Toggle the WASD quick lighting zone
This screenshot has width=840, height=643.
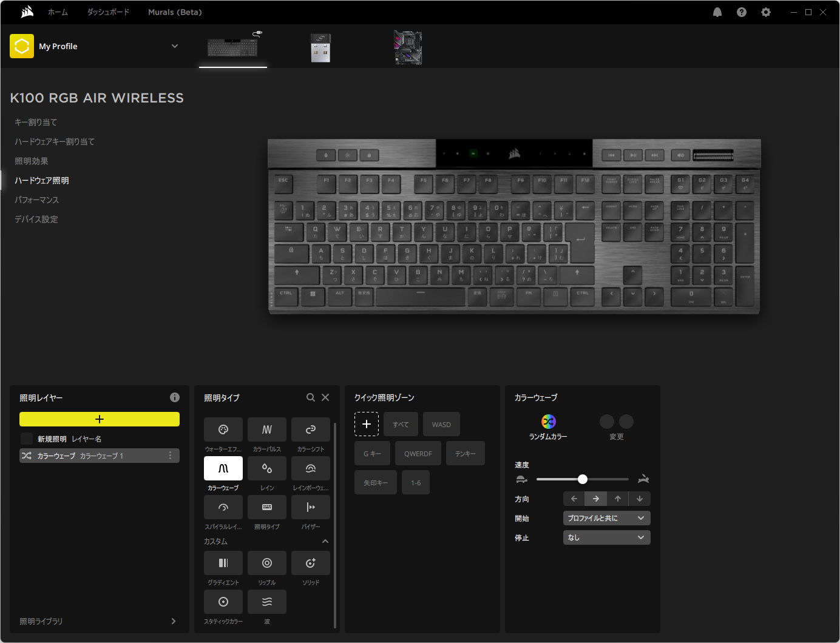coord(441,425)
